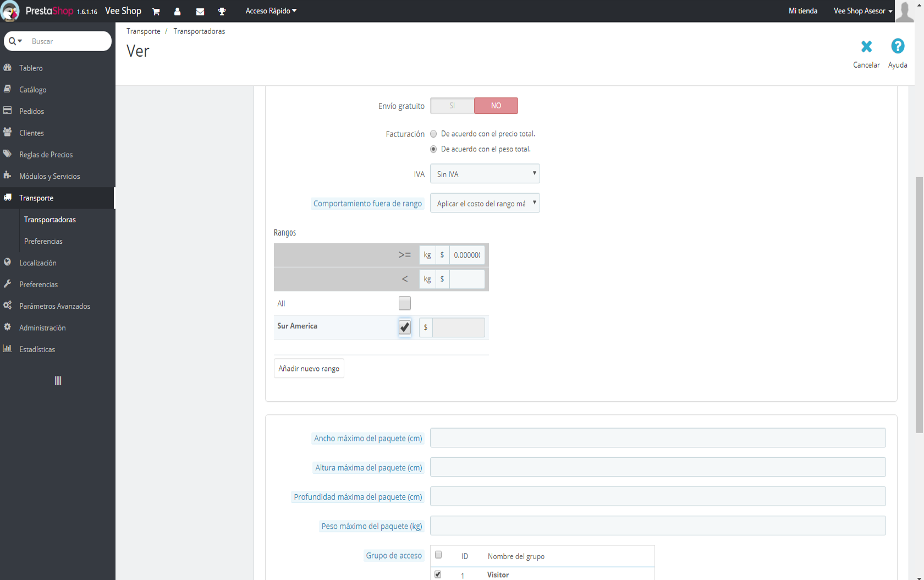Click the Transporte breadcrumb link
924x580 pixels.
pos(143,31)
